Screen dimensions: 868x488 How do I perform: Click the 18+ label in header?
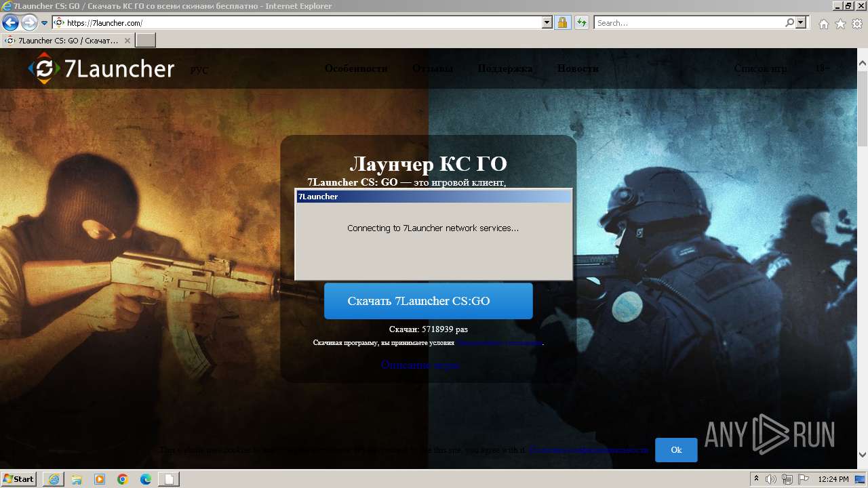822,68
